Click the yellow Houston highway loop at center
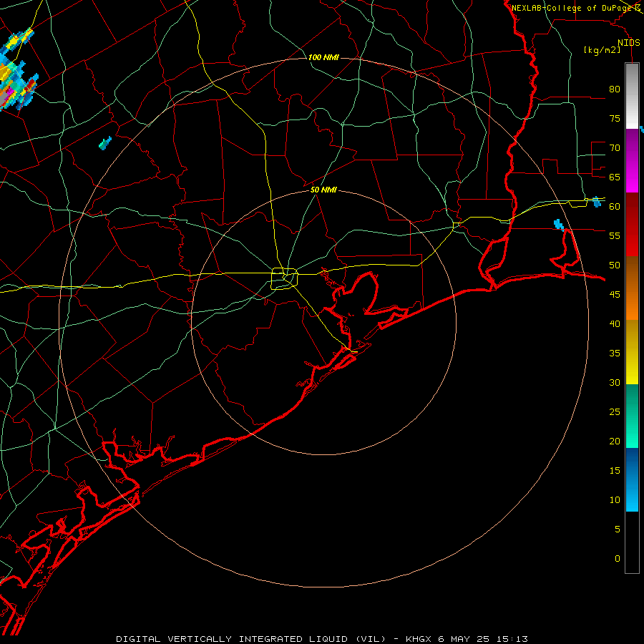644x644 pixels. click(285, 278)
